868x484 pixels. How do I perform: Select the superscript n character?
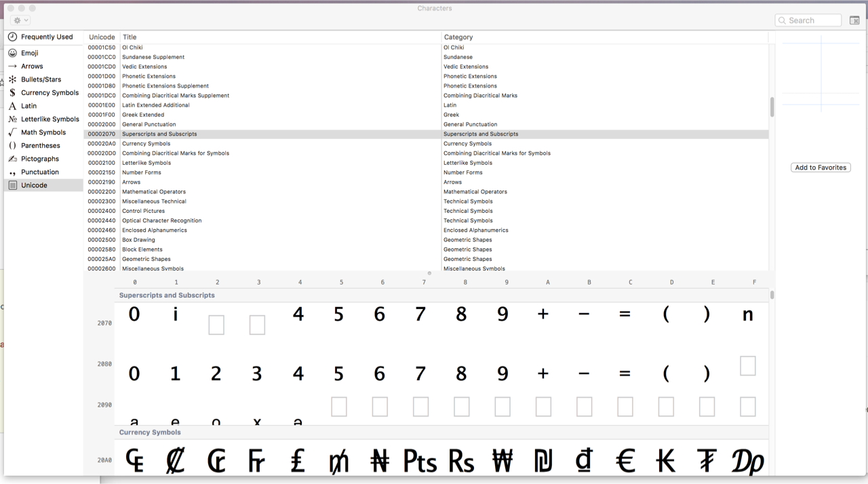pos(747,314)
